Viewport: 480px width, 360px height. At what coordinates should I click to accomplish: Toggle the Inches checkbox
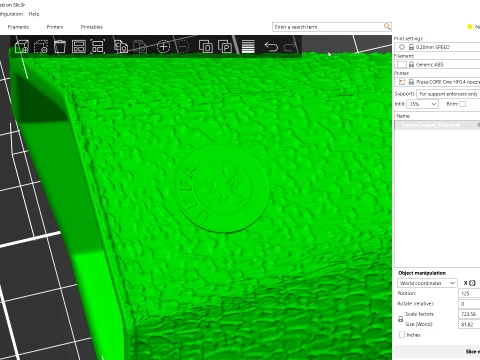(x=402, y=334)
